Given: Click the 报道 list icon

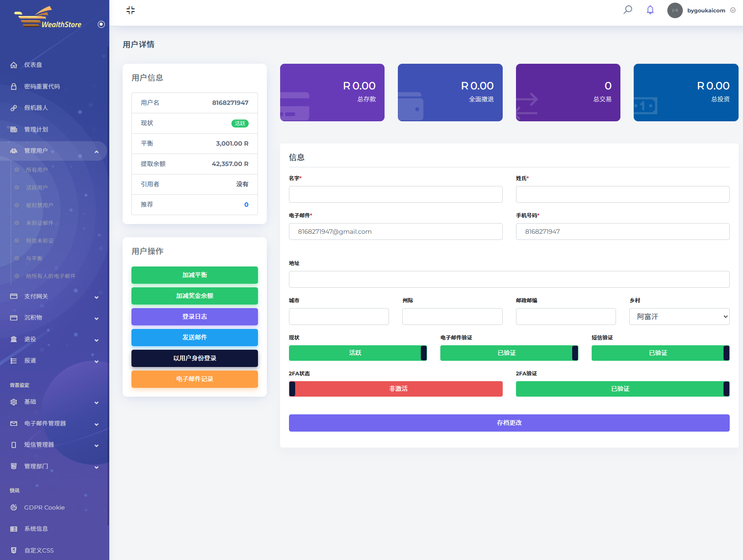Looking at the screenshot, I should tap(14, 361).
